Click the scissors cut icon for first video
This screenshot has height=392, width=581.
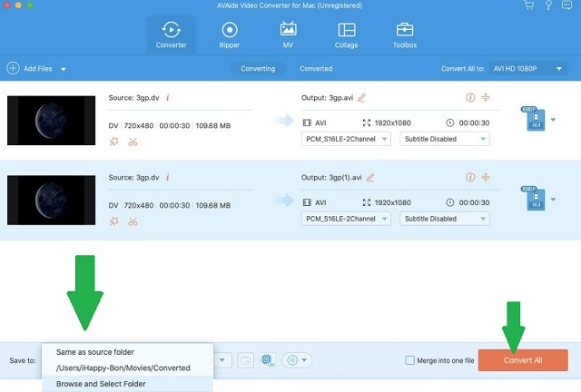(133, 142)
